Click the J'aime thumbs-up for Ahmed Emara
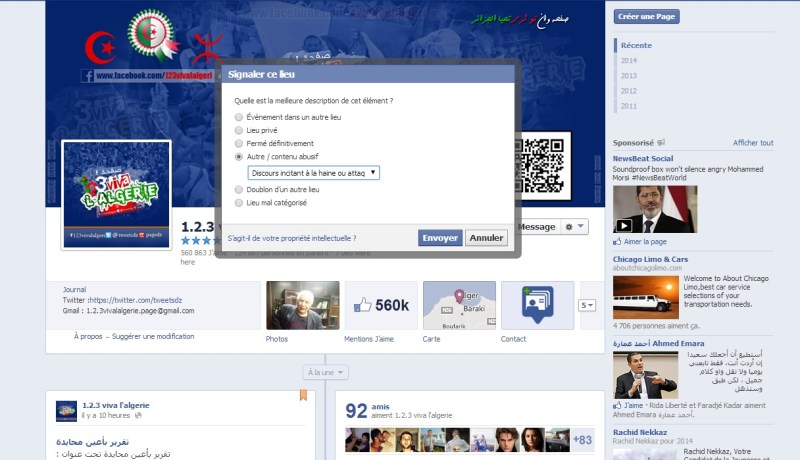The height and width of the screenshot is (460, 800). (617, 406)
